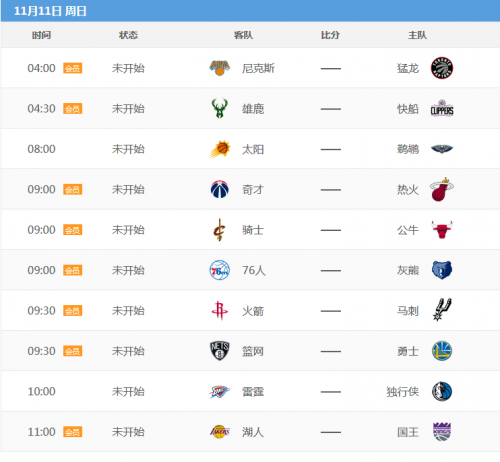The width and height of the screenshot is (500, 462).
Task: Select the 11月11日 周日 date header
Action: click(50, 11)
